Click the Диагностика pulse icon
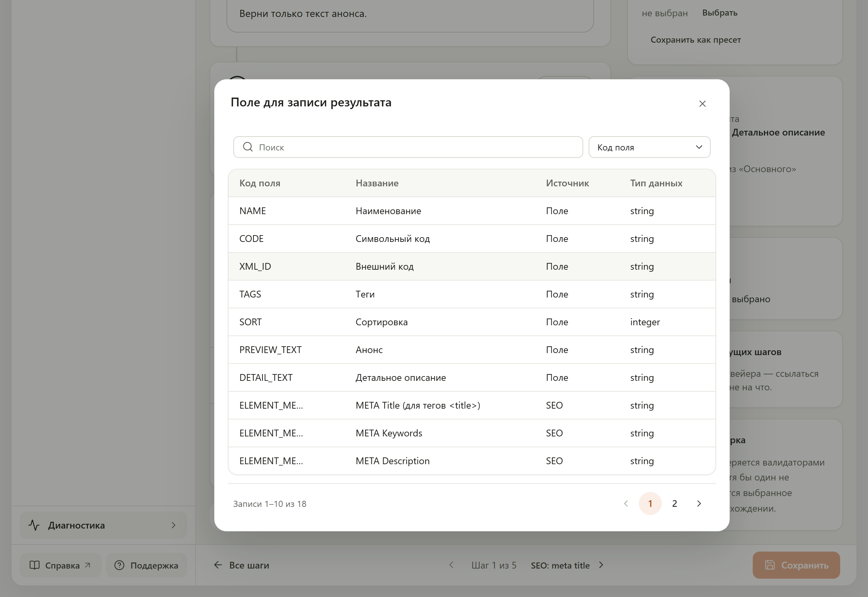 tap(34, 525)
